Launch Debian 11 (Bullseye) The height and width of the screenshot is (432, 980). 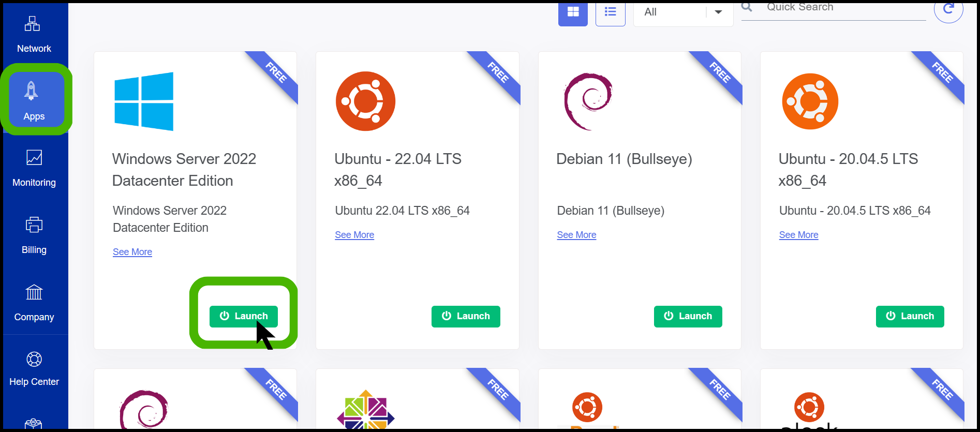coord(688,316)
